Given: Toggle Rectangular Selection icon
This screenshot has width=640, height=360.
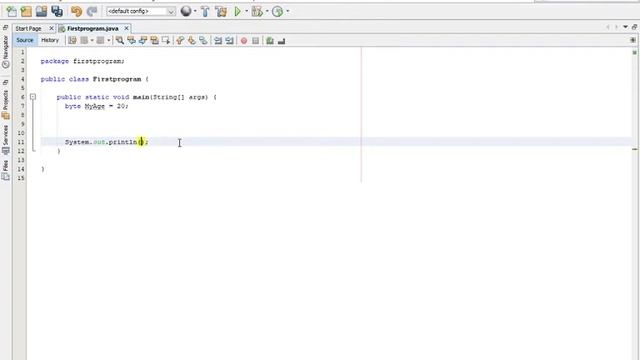Looking at the screenshot, I should (166, 40).
